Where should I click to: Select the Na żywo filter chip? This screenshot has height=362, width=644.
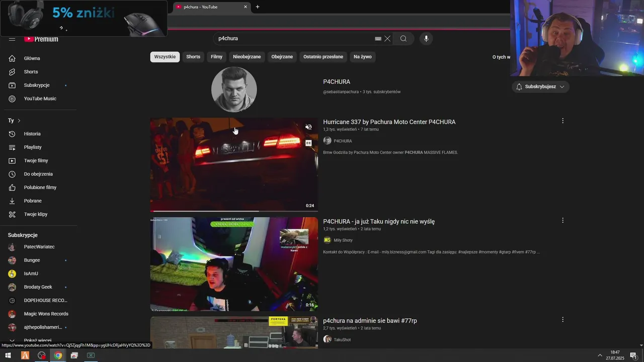click(363, 57)
